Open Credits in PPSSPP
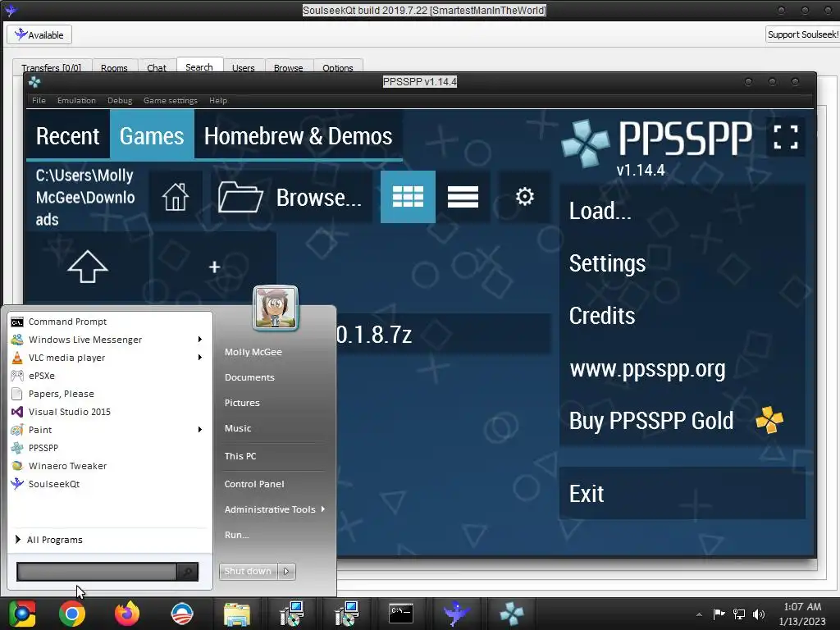840x630 pixels. (682, 316)
